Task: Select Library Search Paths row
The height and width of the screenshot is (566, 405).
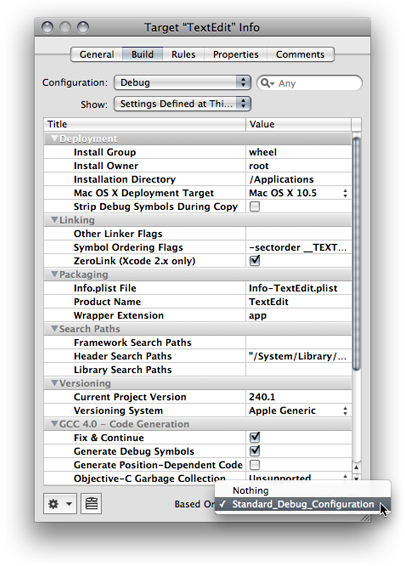Action: tap(197, 370)
